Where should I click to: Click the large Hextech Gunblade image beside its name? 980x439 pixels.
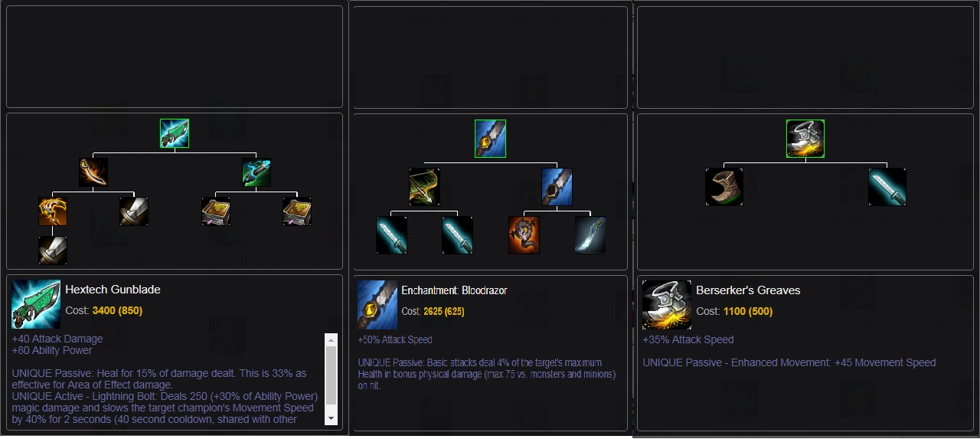pyautogui.click(x=36, y=304)
